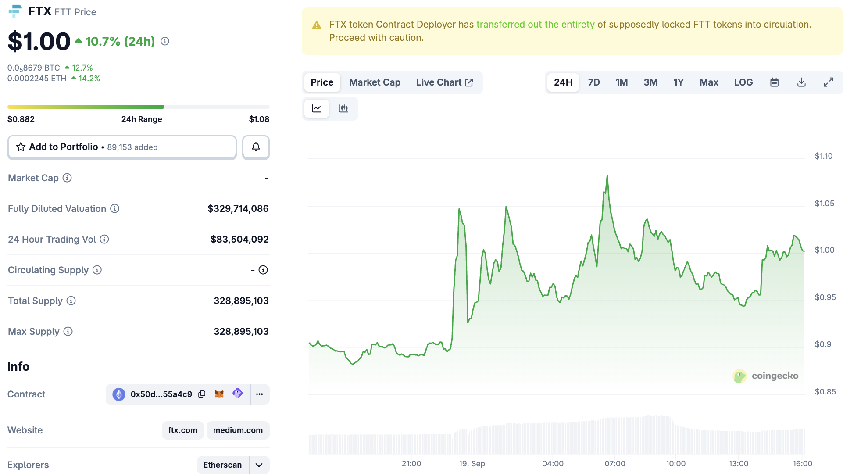Star FTT in Add to Portfolio
The width and height of the screenshot is (868, 476).
pyautogui.click(x=21, y=147)
